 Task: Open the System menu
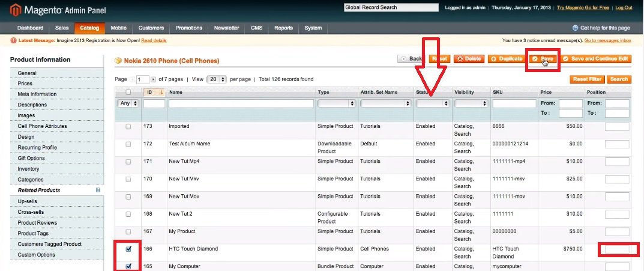pyautogui.click(x=313, y=28)
